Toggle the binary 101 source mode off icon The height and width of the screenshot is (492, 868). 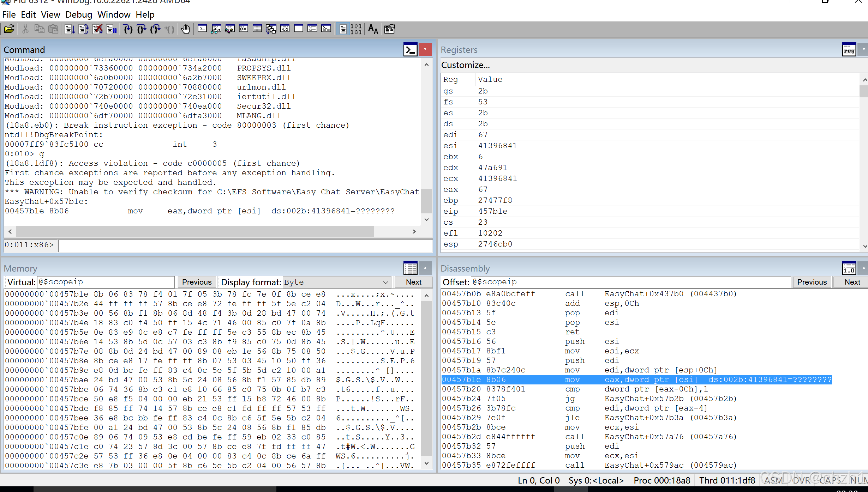pyautogui.click(x=356, y=29)
